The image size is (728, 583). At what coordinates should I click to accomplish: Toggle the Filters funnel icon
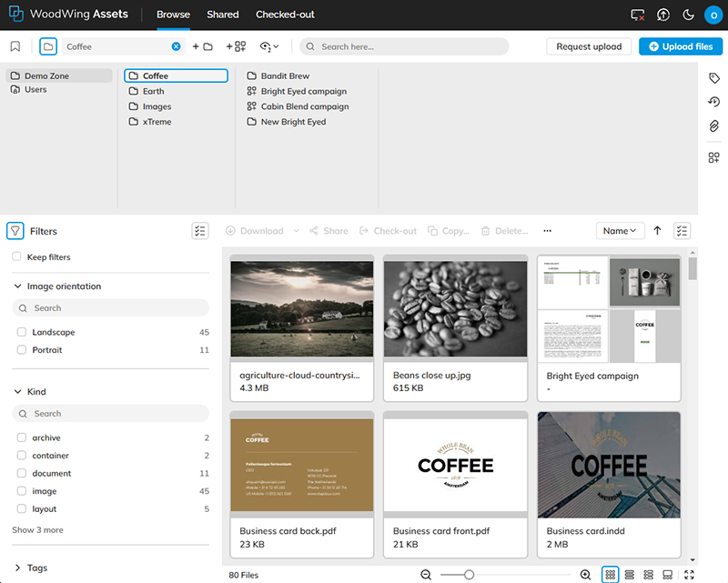pyautogui.click(x=15, y=231)
